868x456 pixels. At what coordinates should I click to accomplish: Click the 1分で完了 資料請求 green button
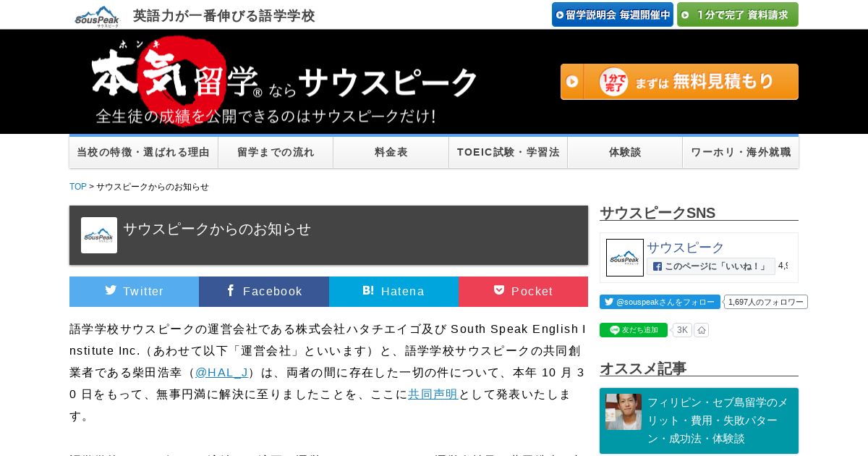[x=738, y=14]
